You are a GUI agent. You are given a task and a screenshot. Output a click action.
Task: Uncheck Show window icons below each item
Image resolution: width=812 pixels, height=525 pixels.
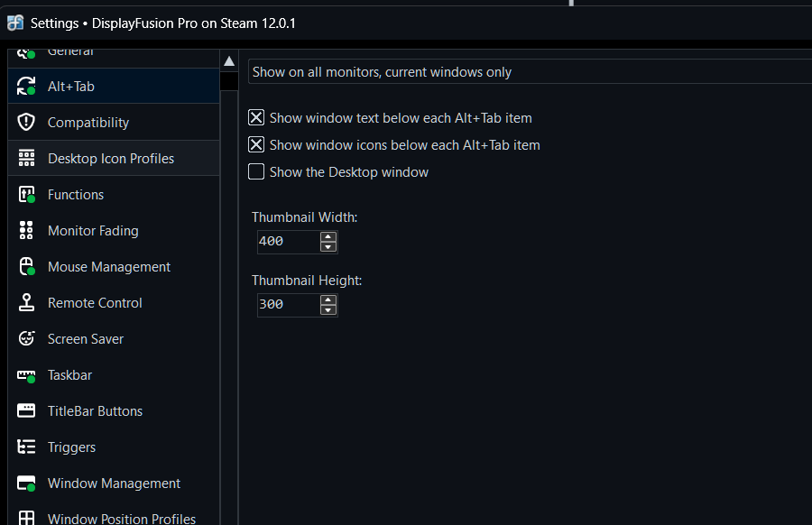tap(256, 145)
